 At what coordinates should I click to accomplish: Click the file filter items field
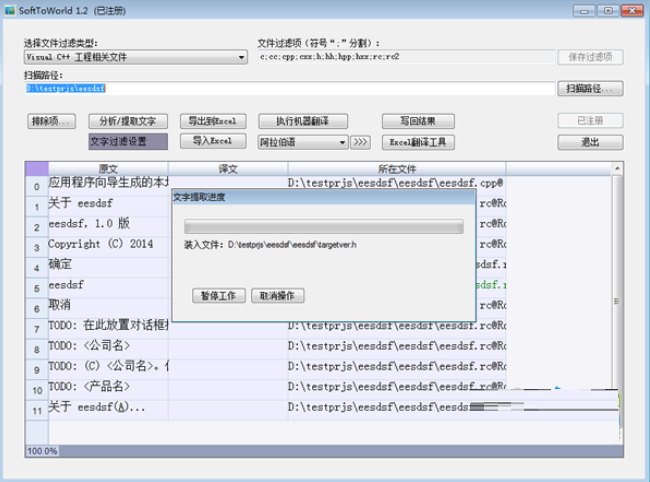(x=406, y=57)
